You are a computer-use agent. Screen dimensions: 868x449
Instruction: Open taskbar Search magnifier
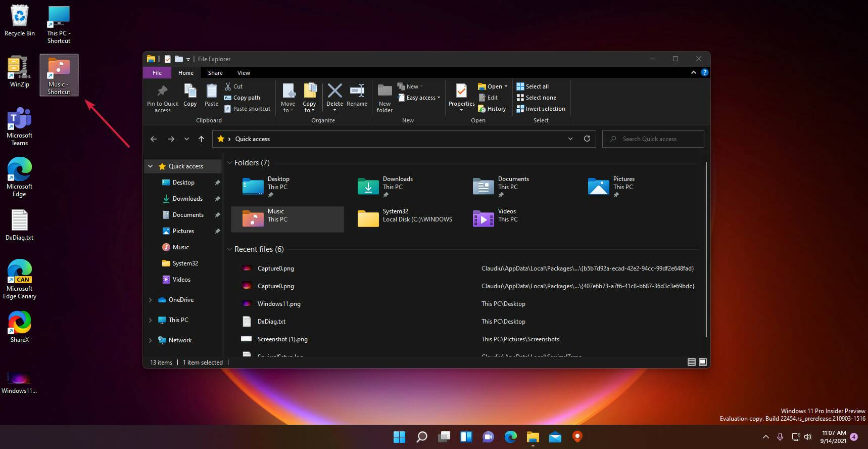point(421,437)
